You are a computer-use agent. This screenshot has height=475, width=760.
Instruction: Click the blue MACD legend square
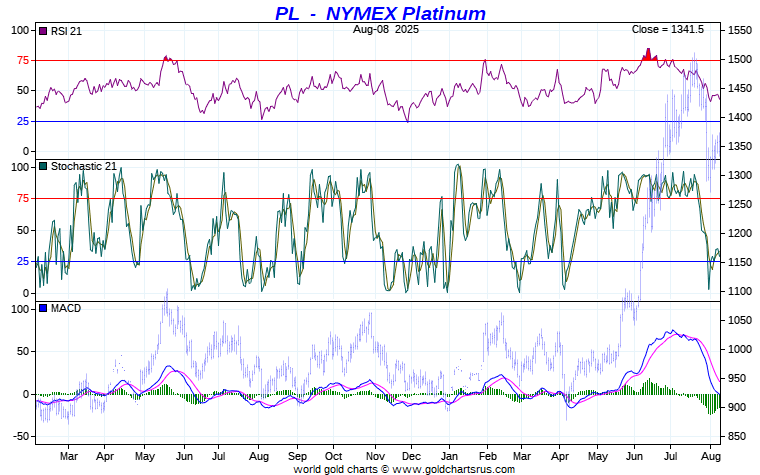[43, 308]
